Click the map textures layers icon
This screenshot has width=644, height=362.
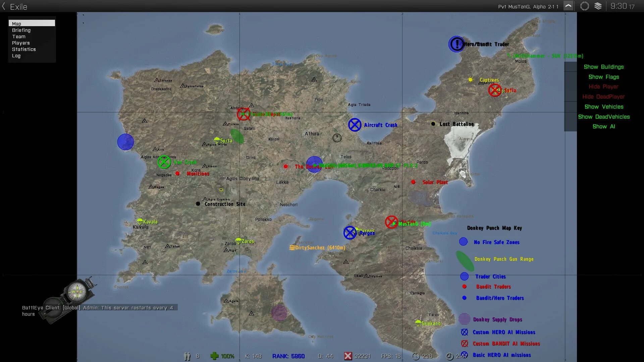pos(598,6)
